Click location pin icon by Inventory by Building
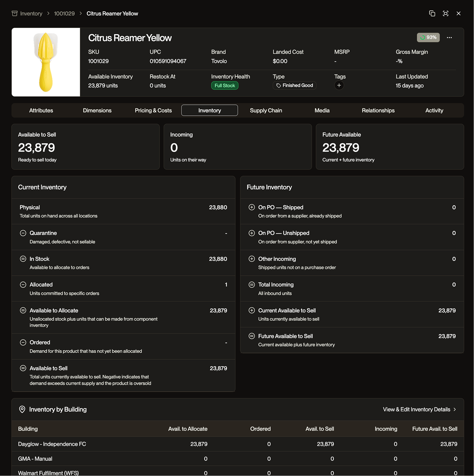The image size is (474, 476). pos(22,409)
